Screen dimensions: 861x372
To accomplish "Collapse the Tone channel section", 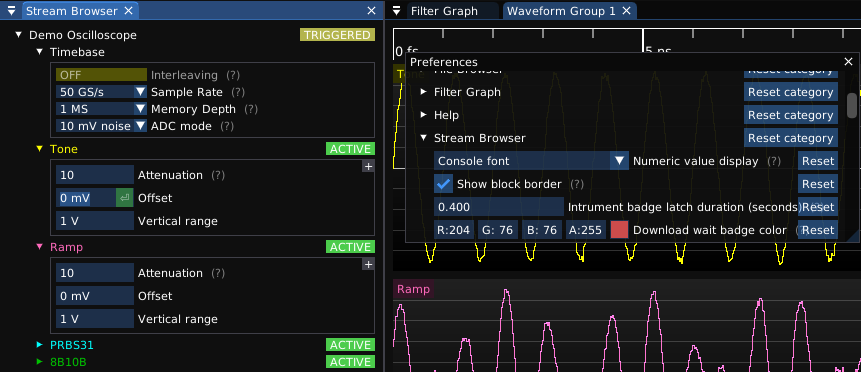I will 39,149.
